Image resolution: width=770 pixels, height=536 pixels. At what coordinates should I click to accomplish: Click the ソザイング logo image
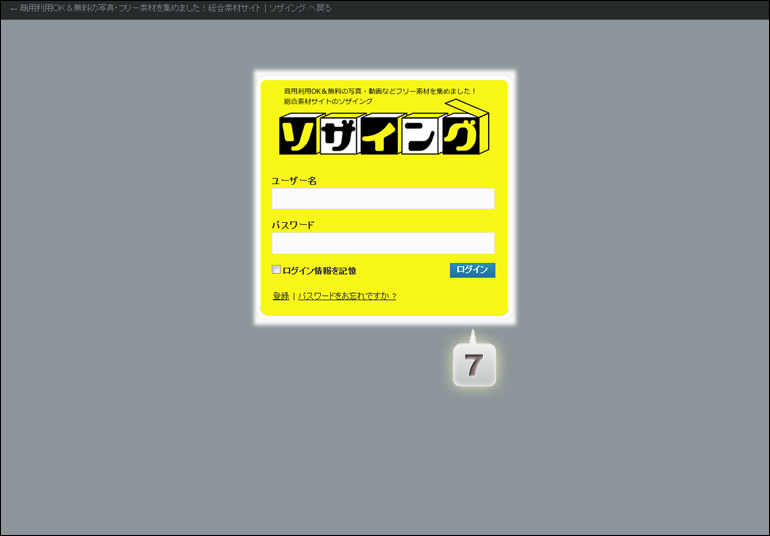384,127
